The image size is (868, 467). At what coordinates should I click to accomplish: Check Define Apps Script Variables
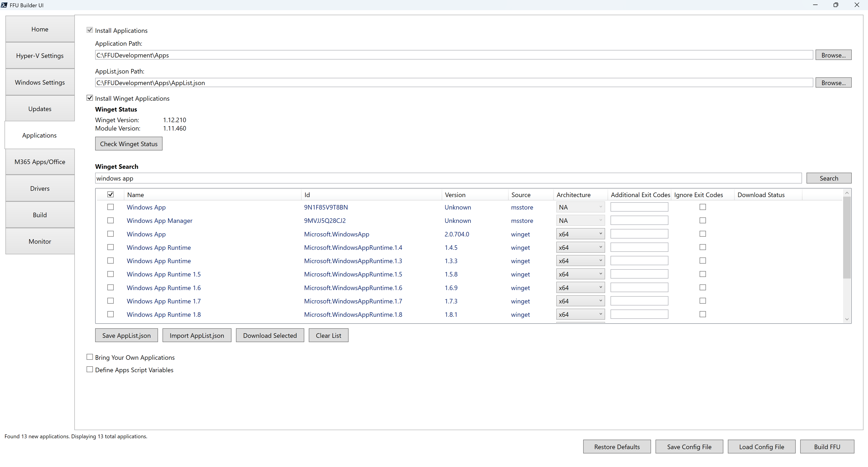point(89,369)
